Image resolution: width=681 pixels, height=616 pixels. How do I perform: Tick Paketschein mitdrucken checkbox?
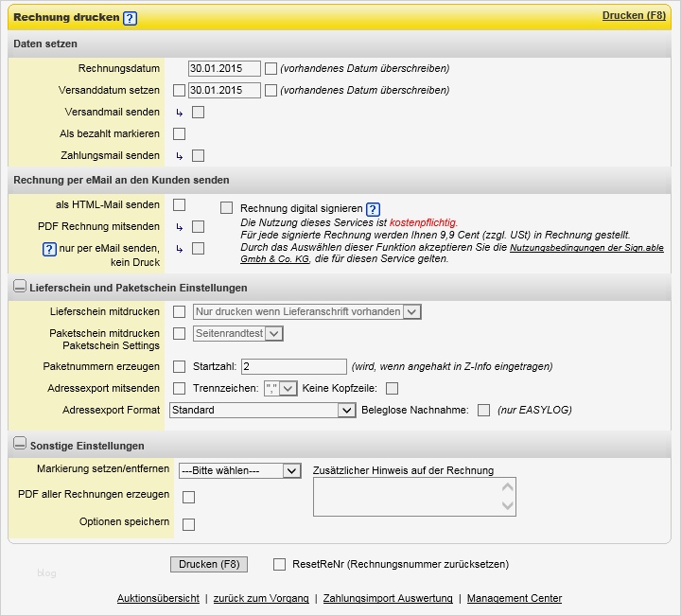[179, 334]
